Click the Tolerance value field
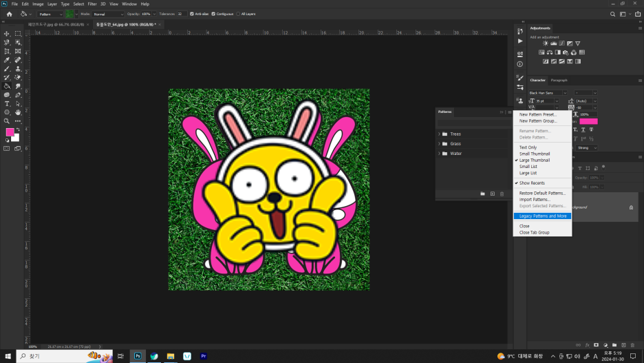Viewport: 644px width, 363px height. 182,14
